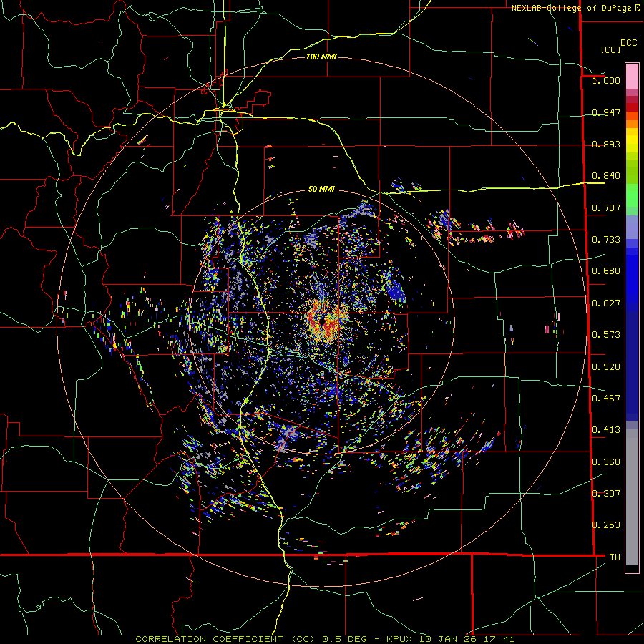The height and width of the screenshot is (644, 644).
Task: Click the 0.733 legend value
Action: 606,240
